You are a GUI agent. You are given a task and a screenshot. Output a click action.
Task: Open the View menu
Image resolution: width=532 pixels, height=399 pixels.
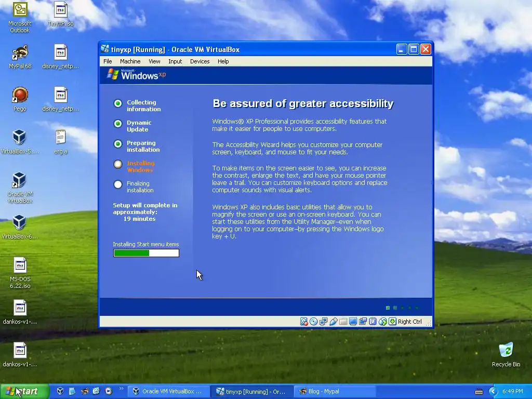pyautogui.click(x=154, y=61)
